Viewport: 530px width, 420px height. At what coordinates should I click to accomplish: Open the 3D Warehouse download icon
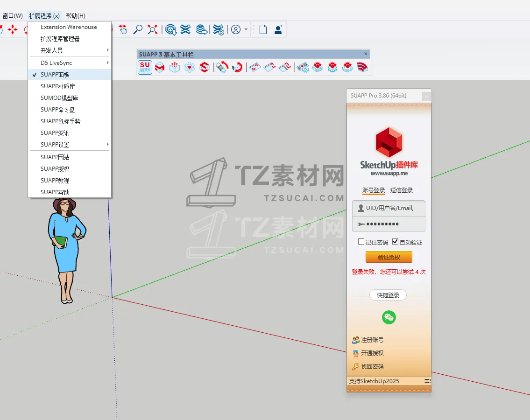(171, 30)
